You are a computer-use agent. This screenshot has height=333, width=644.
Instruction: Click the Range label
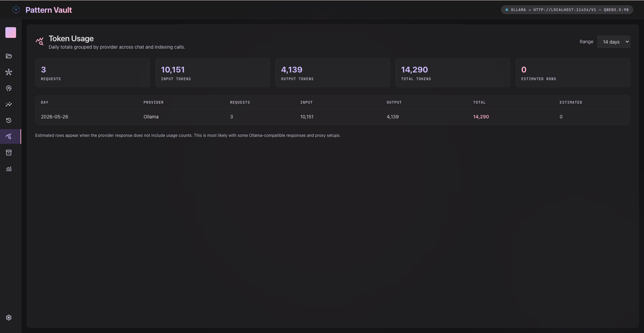pyautogui.click(x=586, y=42)
